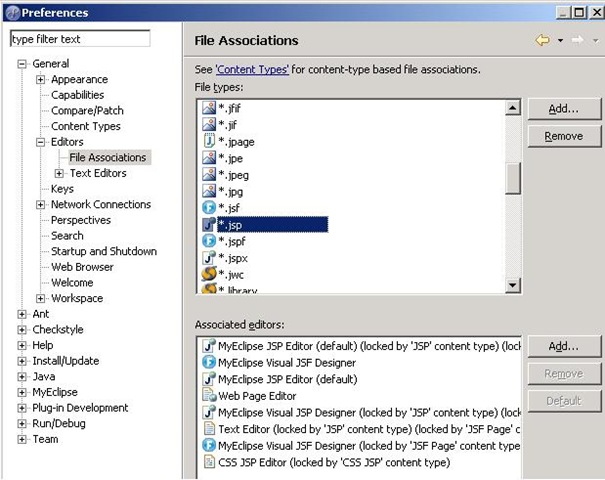
Task: Click Remove next to Associated editors
Action: pos(564,374)
